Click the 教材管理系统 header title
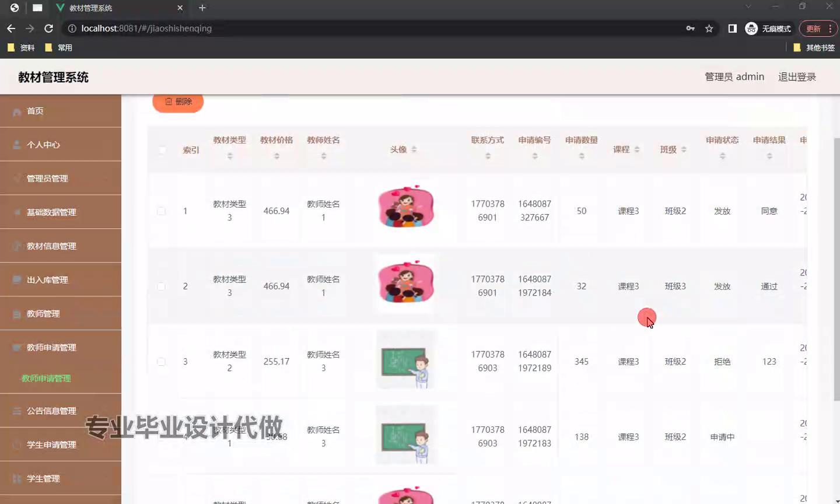 click(53, 78)
